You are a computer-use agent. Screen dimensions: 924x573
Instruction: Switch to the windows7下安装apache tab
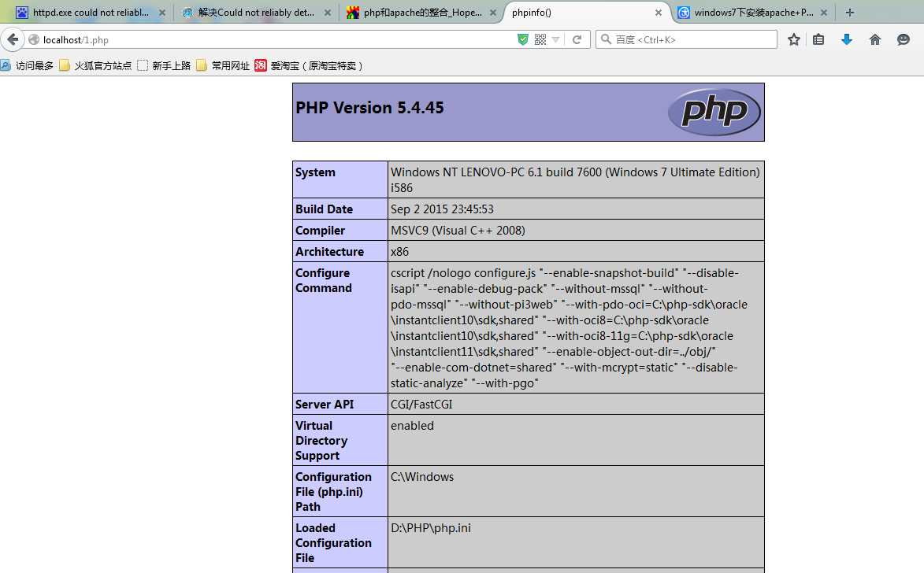pos(752,13)
